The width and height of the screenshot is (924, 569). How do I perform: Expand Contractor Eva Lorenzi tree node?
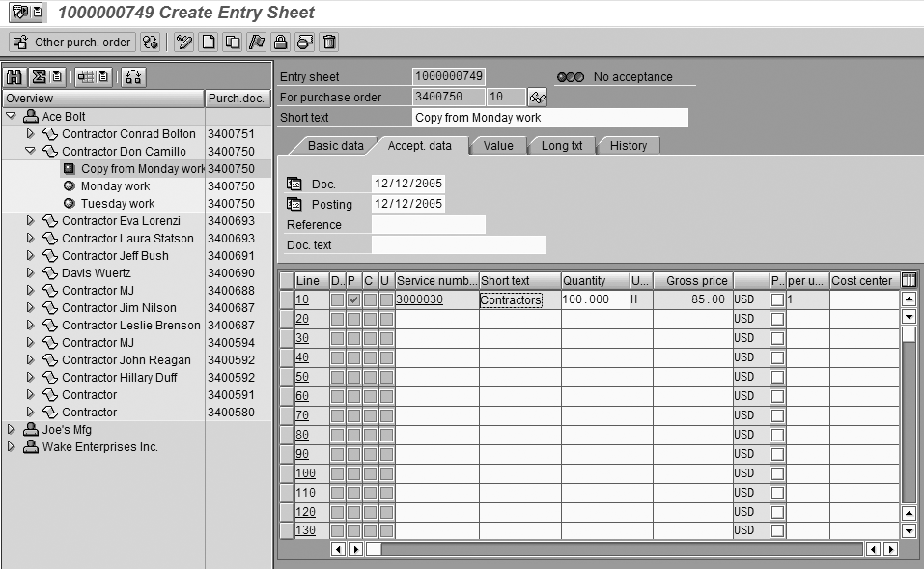pos(30,221)
